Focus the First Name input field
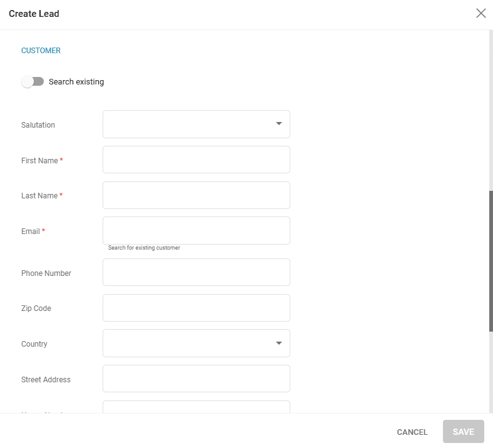493x448 pixels. coord(196,160)
